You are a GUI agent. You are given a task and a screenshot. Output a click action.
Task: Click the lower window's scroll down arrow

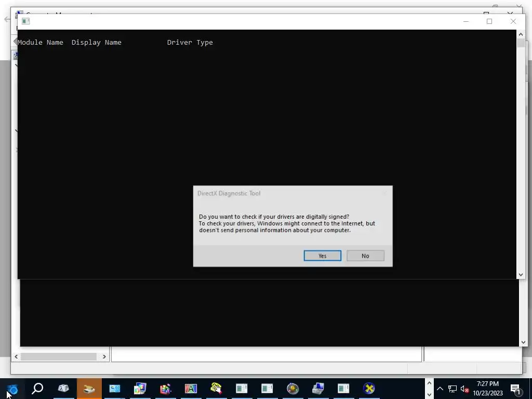coord(523,343)
